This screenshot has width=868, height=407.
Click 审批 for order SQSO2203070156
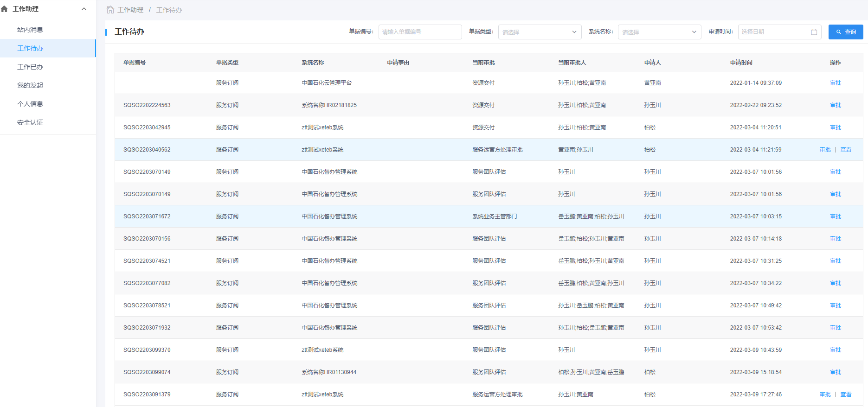pos(836,239)
